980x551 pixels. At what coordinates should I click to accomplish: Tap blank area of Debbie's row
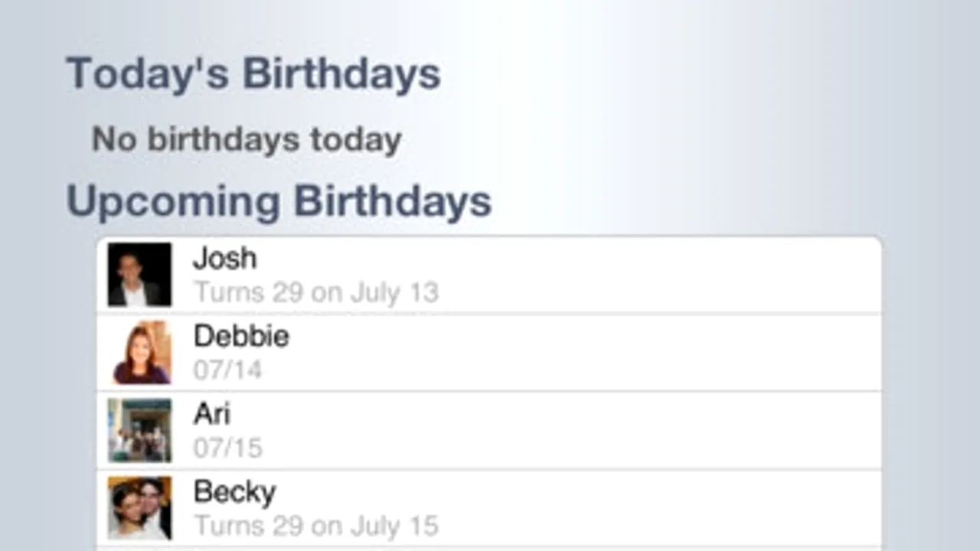coord(651,354)
